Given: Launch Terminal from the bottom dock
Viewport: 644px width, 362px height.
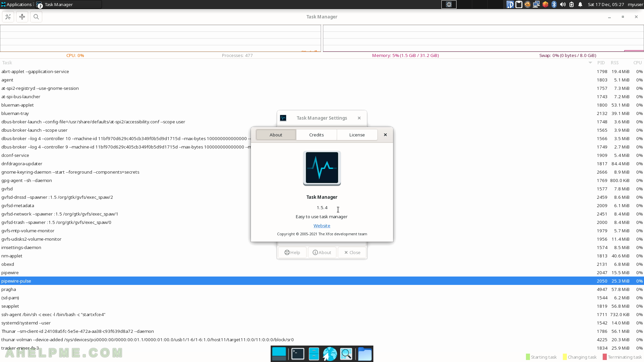Looking at the screenshot, I should pos(298,354).
